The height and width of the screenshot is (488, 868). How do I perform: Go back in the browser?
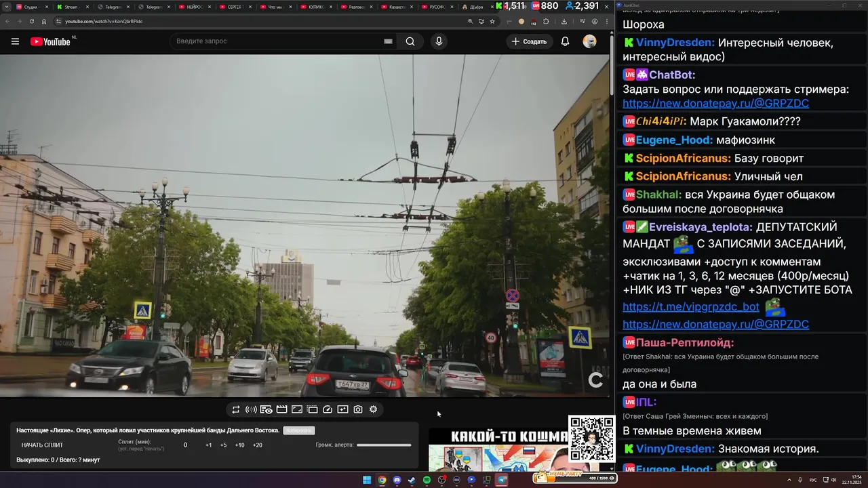coord(7,21)
